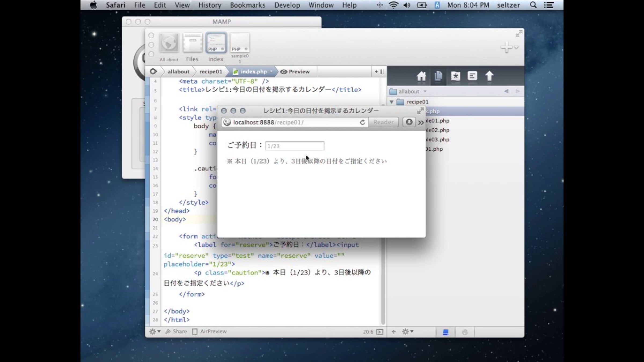Open the local files icon in sidebar

tap(438, 76)
